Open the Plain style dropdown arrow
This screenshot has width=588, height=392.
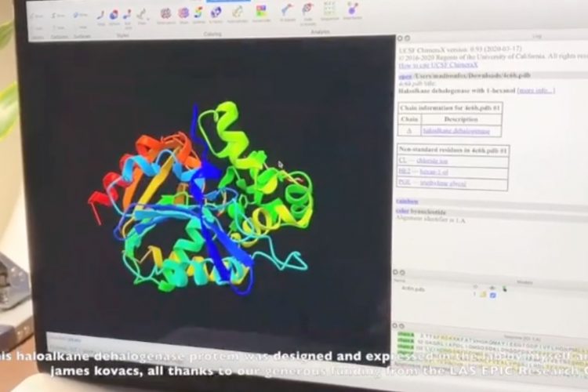point(148,19)
